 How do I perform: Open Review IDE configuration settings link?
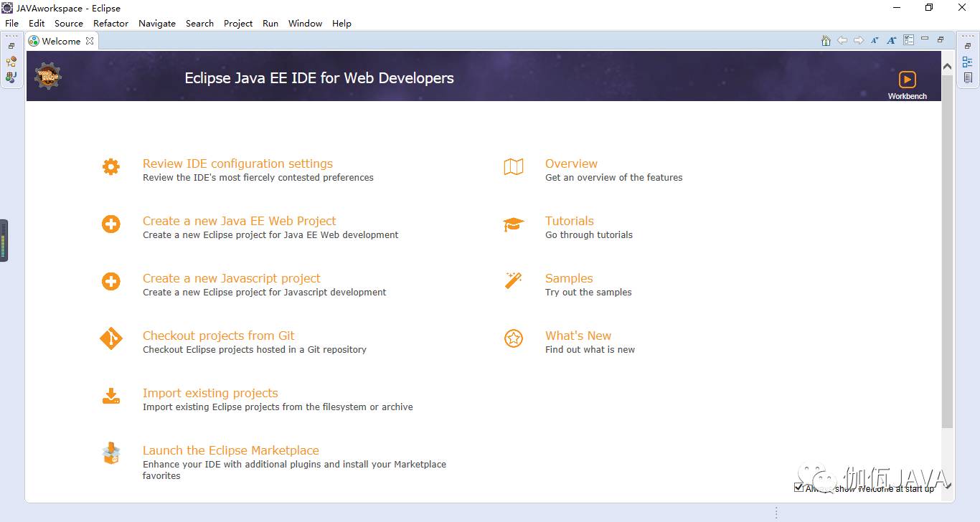[237, 163]
